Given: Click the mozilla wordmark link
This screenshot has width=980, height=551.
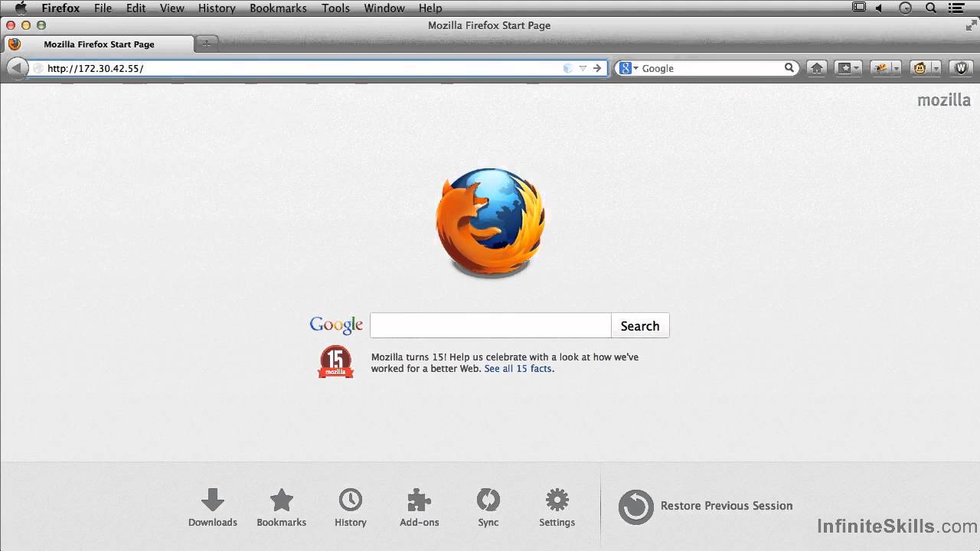Looking at the screenshot, I should (944, 100).
